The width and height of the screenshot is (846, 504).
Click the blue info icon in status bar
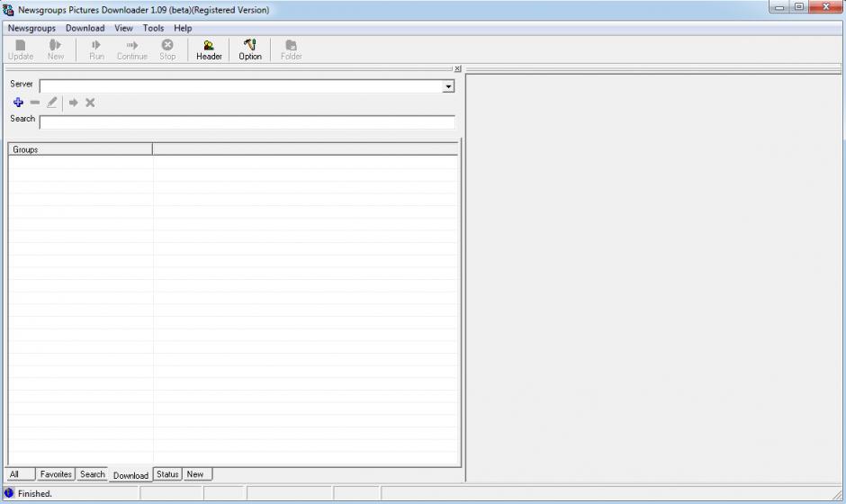click(x=9, y=492)
